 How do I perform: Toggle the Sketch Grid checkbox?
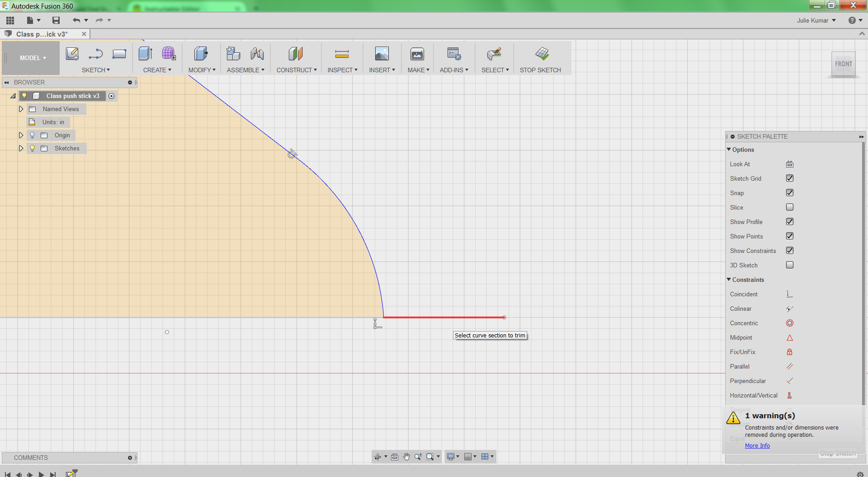point(790,178)
